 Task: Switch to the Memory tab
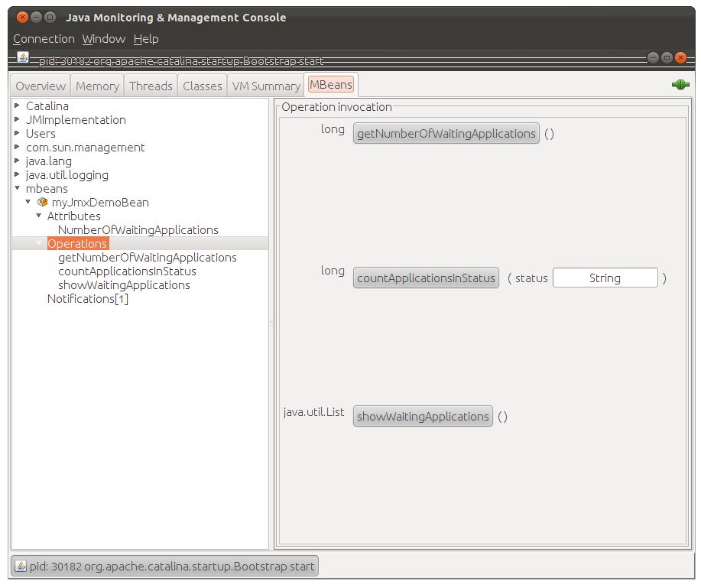pyautogui.click(x=97, y=86)
